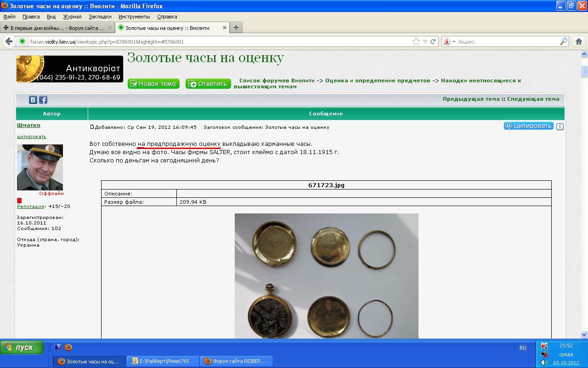Image resolution: width=588 pixels, height=368 pixels.
Task: Click the watch parts photo
Action: (x=326, y=276)
